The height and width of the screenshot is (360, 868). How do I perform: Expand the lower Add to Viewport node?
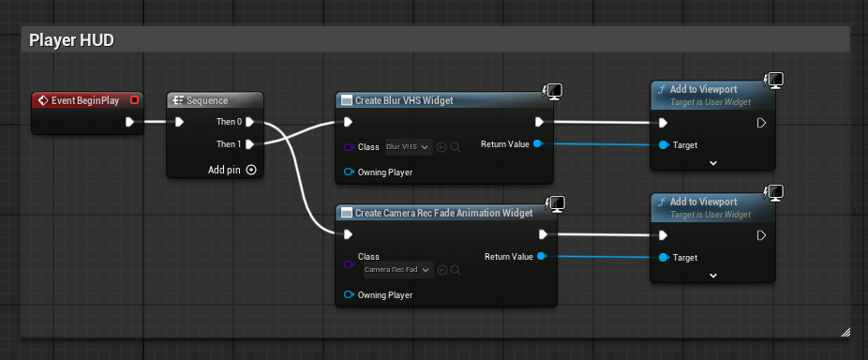click(713, 276)
